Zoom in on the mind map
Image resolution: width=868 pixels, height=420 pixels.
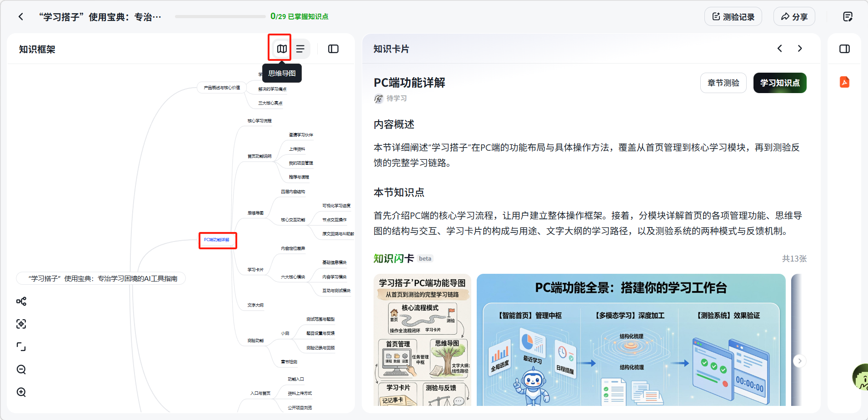click(x=21, y=392)
